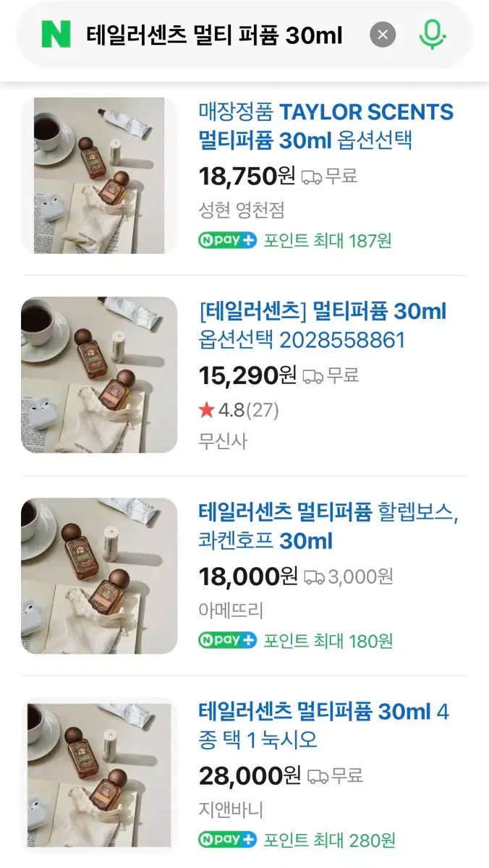
Task: Open 테일러센츠 멀티퍼퓸 할렙보스, 콰켄호프 listing
Action: click(x=328, y=526)
